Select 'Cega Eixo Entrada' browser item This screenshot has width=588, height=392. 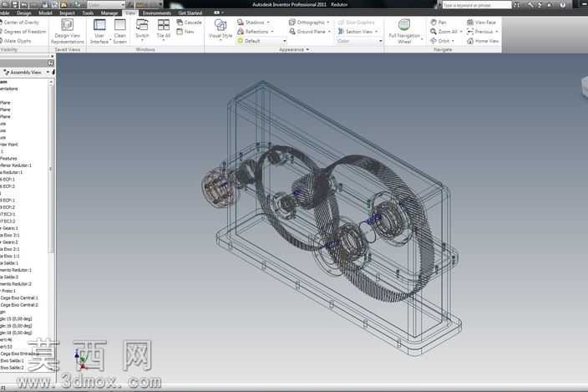click(19, 354)
